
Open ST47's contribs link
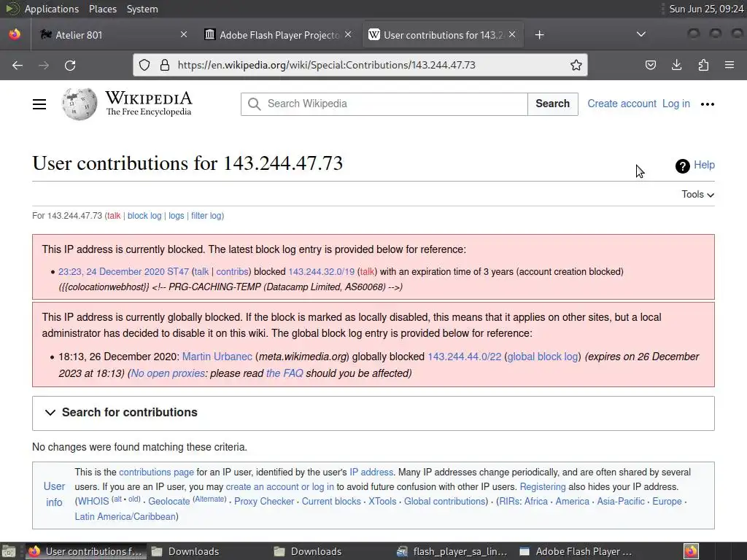(x=232, y=272)
